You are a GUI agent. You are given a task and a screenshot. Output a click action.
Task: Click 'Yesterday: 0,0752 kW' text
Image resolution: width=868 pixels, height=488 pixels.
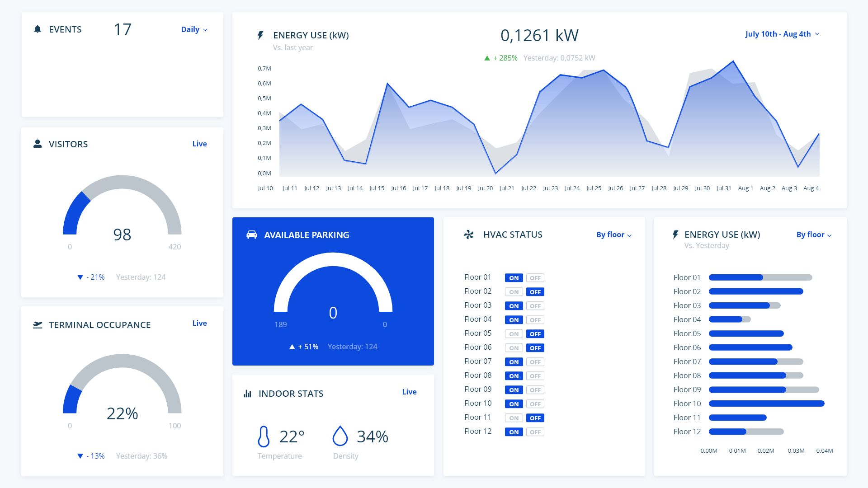click(559, 58)
